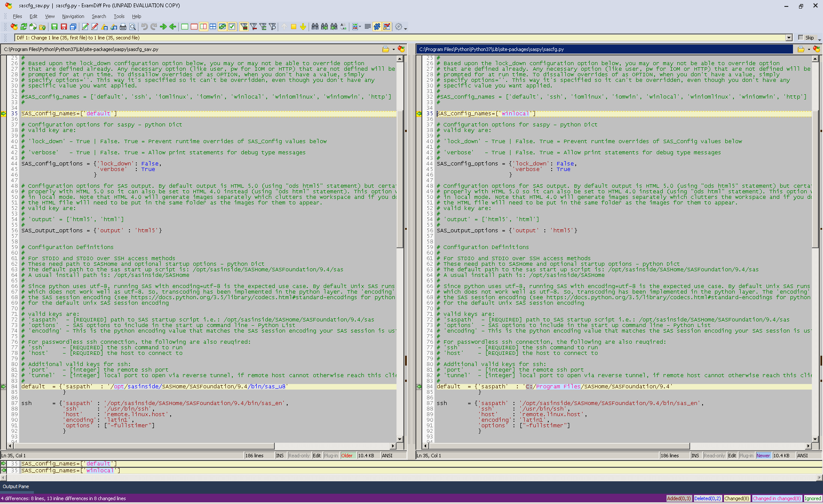Click the Edit button in left status bar
Screen dimensions: 823x504
pos(317,456)
